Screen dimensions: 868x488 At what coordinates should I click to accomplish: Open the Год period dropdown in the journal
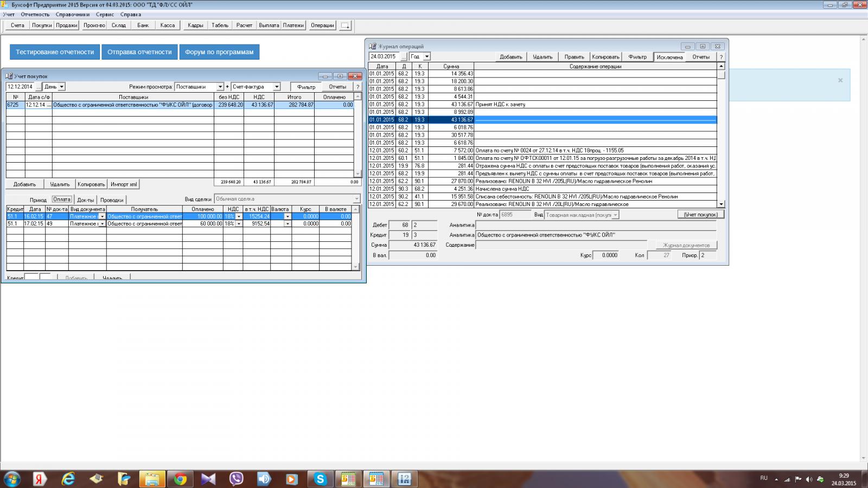[427, 56]
